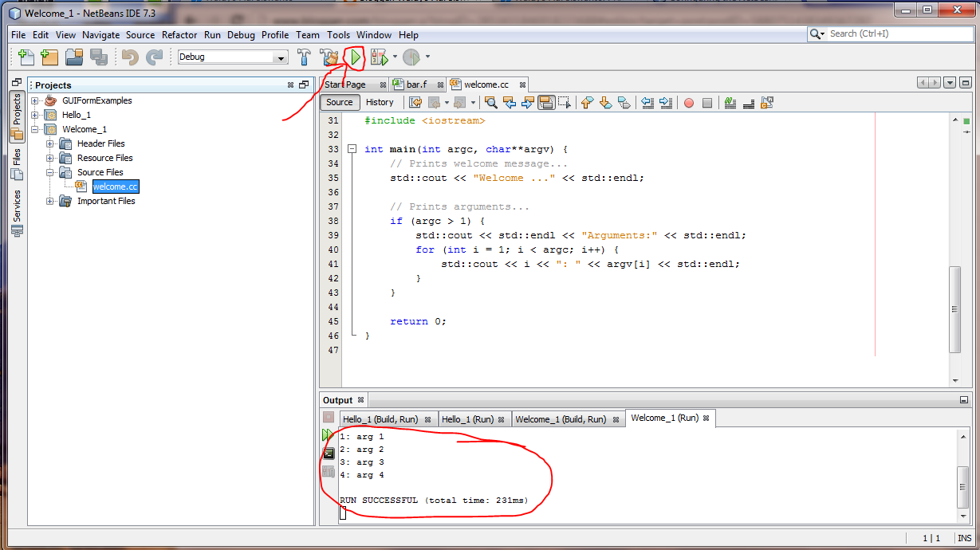The height and width of the screenshot is (550, 980).
Task: Click the Shift Line Left icon
Action: 647,102
